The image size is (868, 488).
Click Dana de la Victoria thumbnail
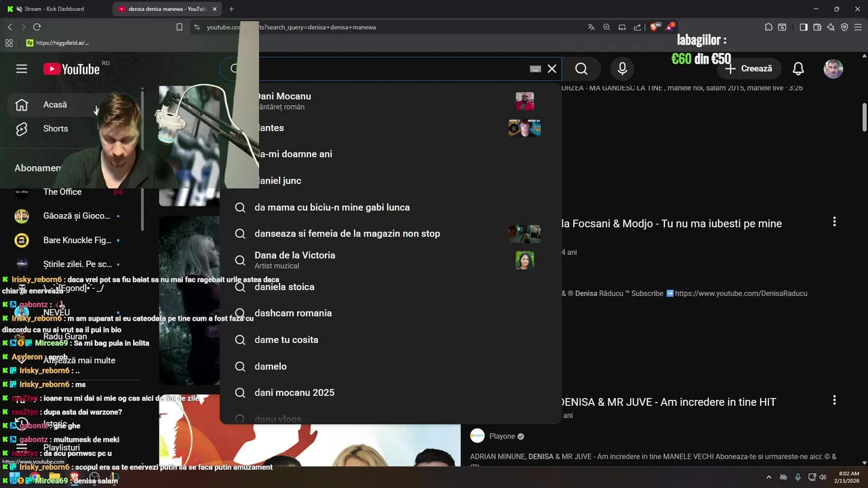pyautogui.click(x=524, y=260)
